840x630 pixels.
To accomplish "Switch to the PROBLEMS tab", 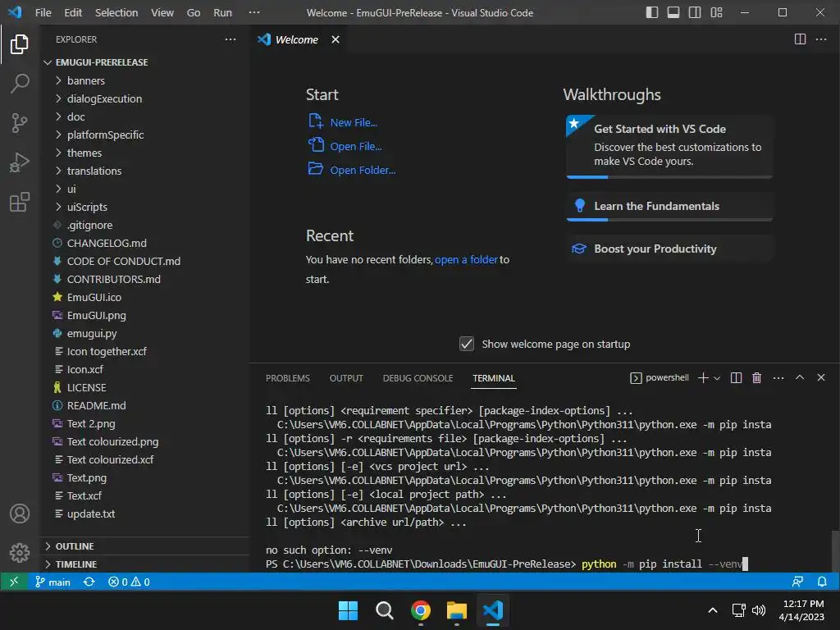I will click(288, 378).
